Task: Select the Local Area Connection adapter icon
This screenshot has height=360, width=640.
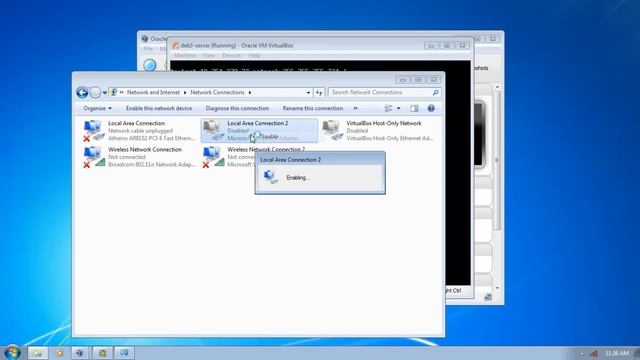Action: tap(94, 131)
